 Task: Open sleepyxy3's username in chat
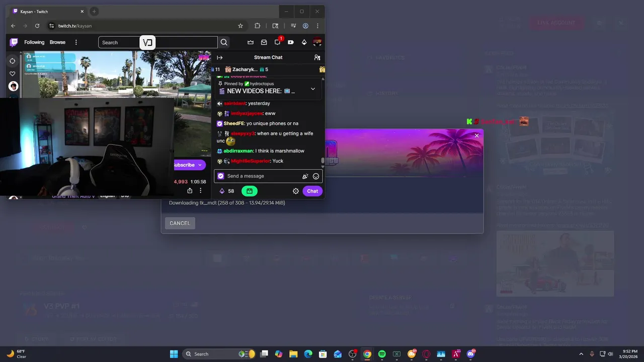coord(243,133)
